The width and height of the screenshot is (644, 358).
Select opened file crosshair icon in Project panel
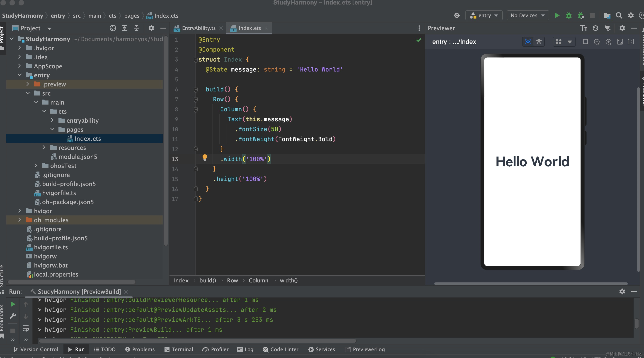(x=113, y=28)
